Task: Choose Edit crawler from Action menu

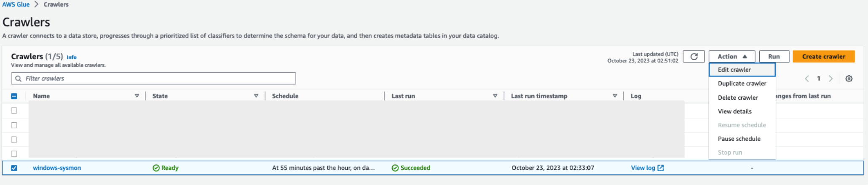Action: pos(742,70)
